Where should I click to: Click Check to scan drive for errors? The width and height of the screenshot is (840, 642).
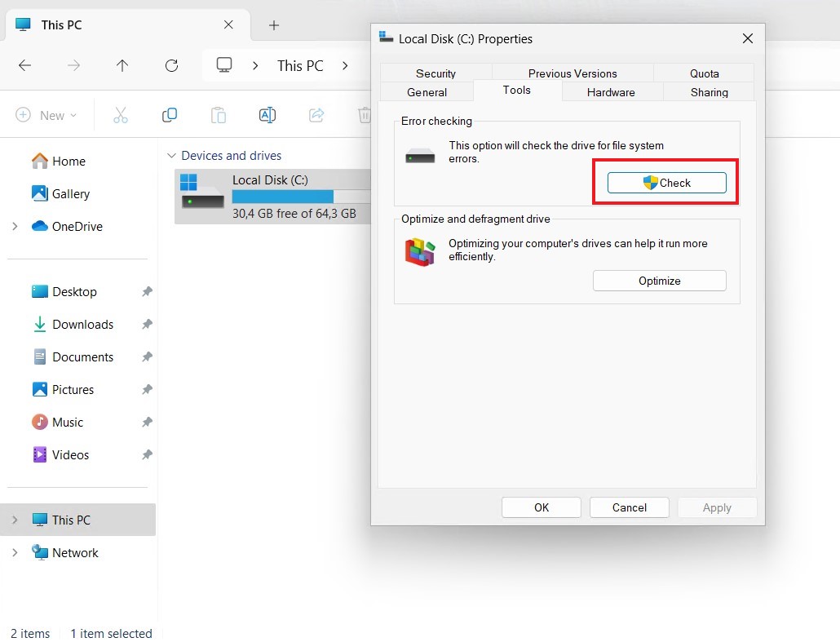tap(666, 183)
